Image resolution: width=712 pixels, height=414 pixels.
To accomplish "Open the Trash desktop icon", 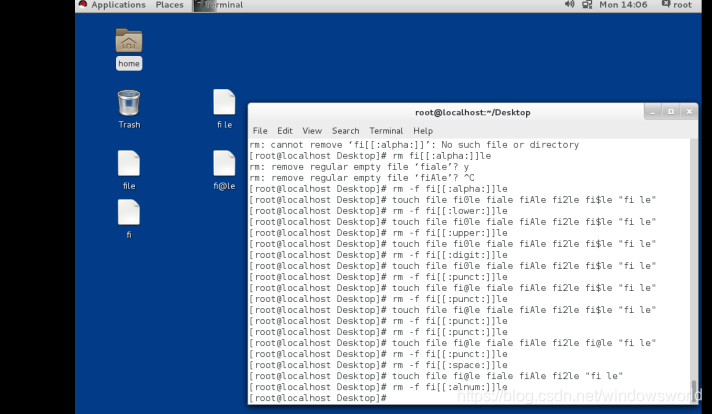I will click(129, 102).
